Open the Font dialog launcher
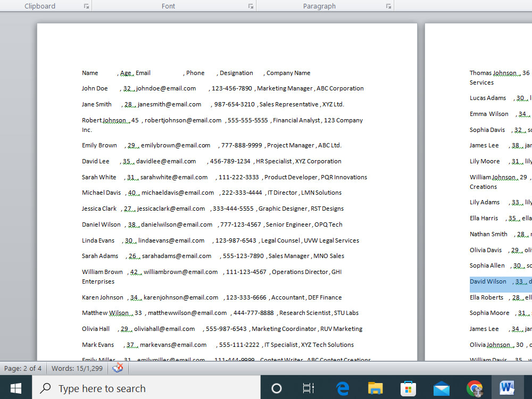 pyautogui.click(x=251, y=6)
